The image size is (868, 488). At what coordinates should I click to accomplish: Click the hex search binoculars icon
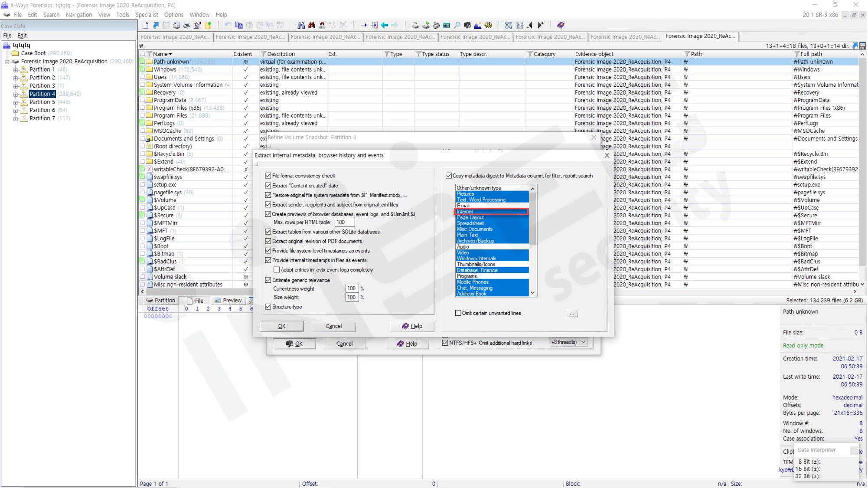(x=322, y=25)
